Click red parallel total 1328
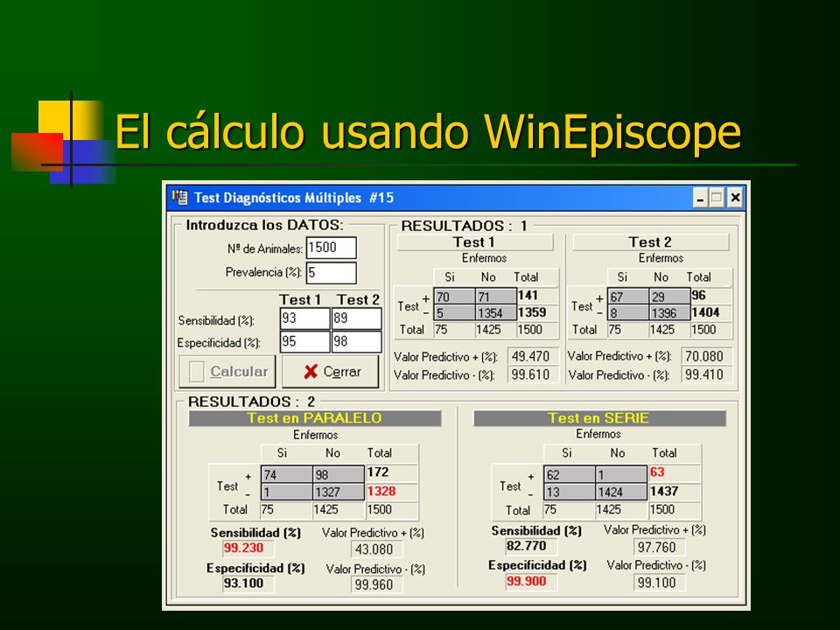The height and width of the screenshot is (630, 840). [x=381, y=491]
